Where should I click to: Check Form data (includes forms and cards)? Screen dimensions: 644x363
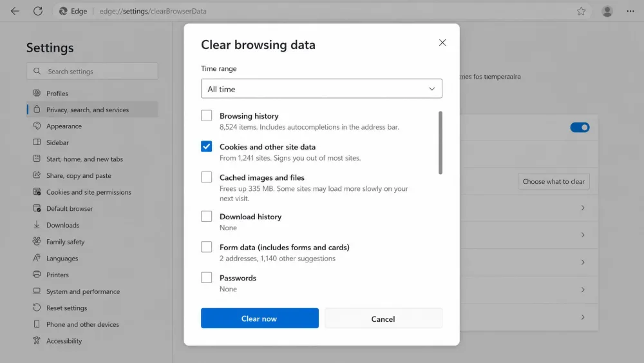pos(206,247)
